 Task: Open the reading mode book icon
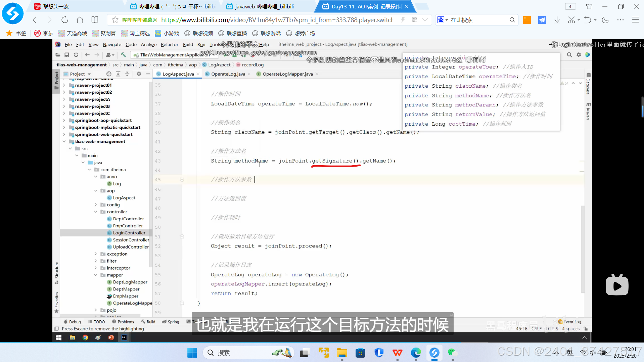95,20
